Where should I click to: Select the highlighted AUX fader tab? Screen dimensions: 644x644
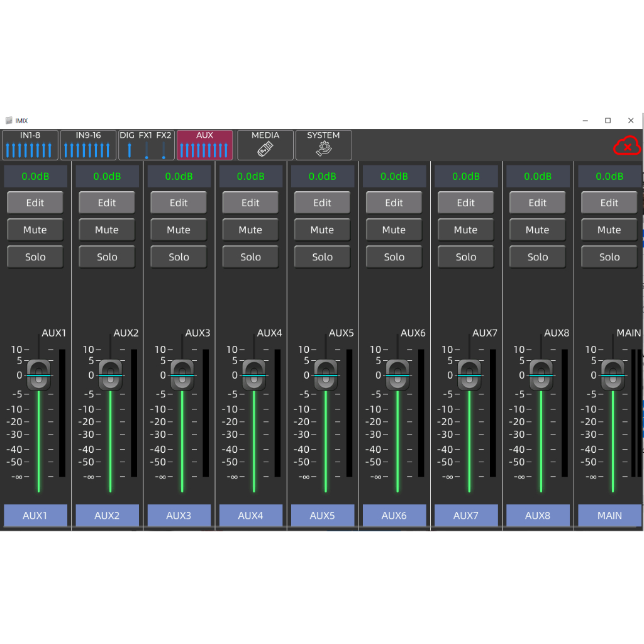pyautogui.click(x=204, y=145)
